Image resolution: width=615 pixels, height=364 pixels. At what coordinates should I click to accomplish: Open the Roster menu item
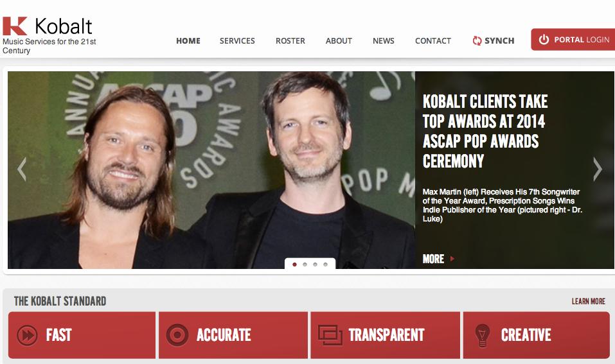pyautogui.click(x=290, y=40)
